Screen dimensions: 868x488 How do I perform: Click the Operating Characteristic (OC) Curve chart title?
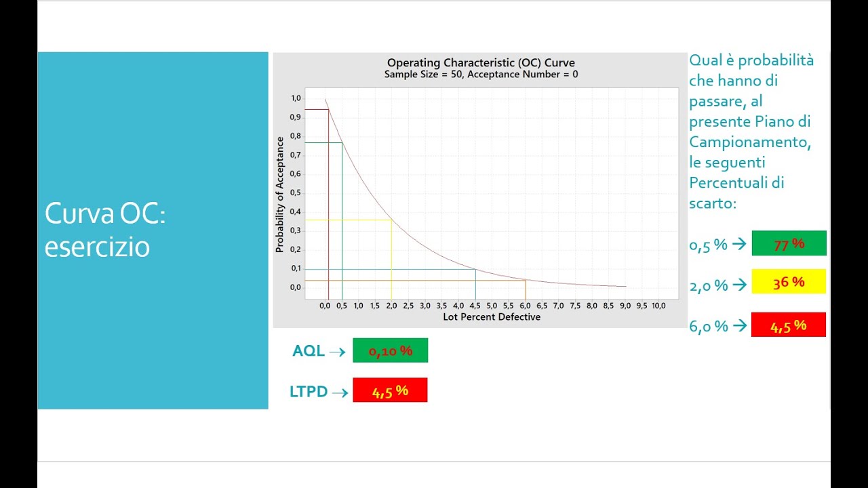click(481, 63)
